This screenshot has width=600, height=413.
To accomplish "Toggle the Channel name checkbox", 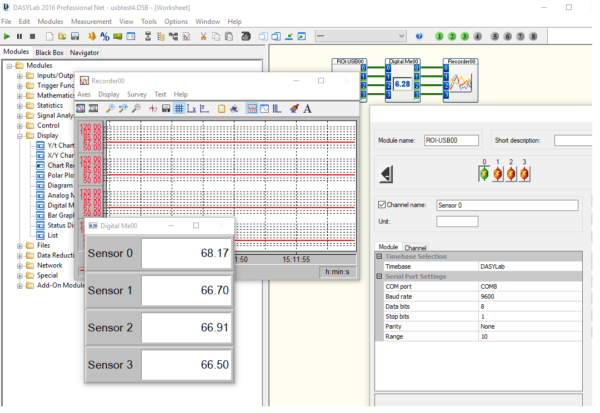I will click(x=382, y=205).
